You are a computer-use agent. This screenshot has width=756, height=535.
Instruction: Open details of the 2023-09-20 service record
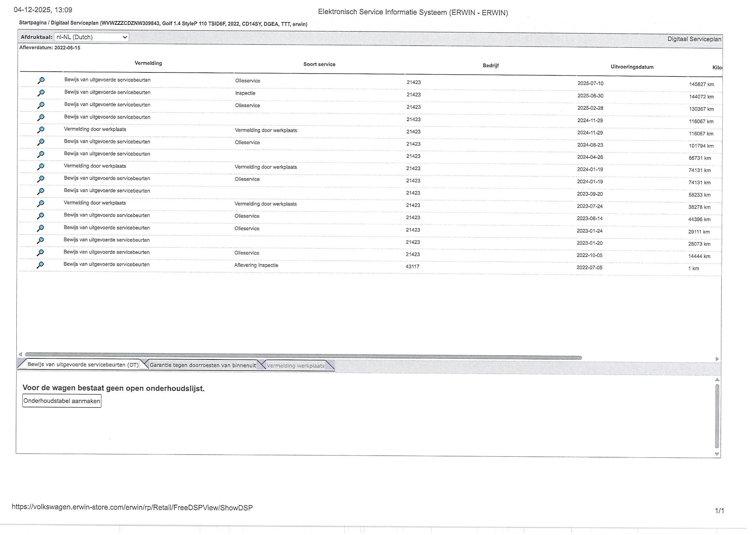click(x=41, y=191)
